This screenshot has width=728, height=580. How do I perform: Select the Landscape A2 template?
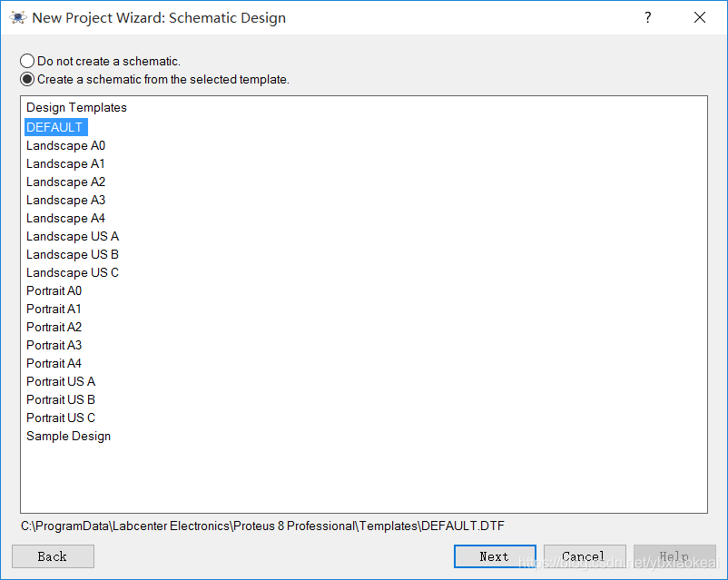coord(65,182)
